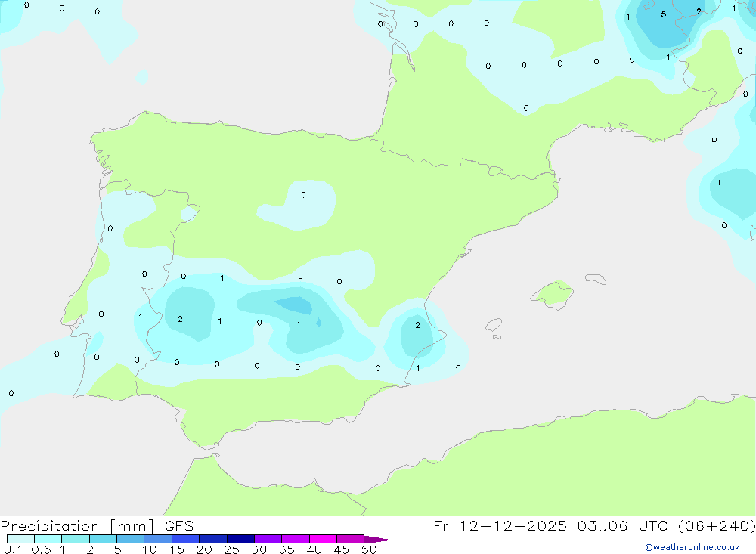Click the 'Precipitation [mm]' title text
756x554 pixels.
[78, 526]
